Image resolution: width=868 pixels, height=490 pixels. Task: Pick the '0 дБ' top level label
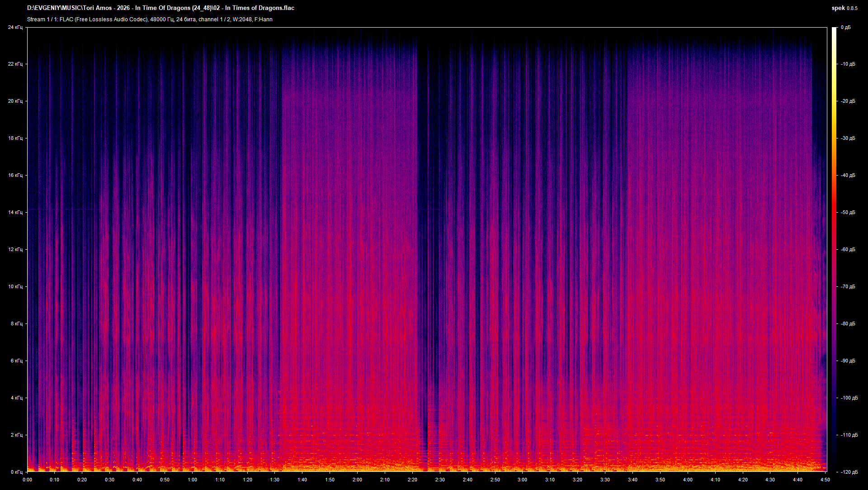click(x=846, y=28)
